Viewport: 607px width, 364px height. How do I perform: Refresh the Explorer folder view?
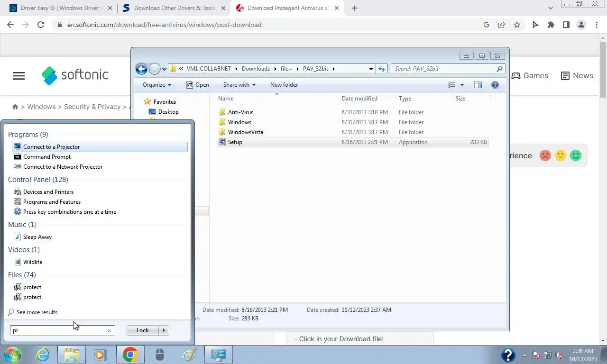click(x=382, y=69)
